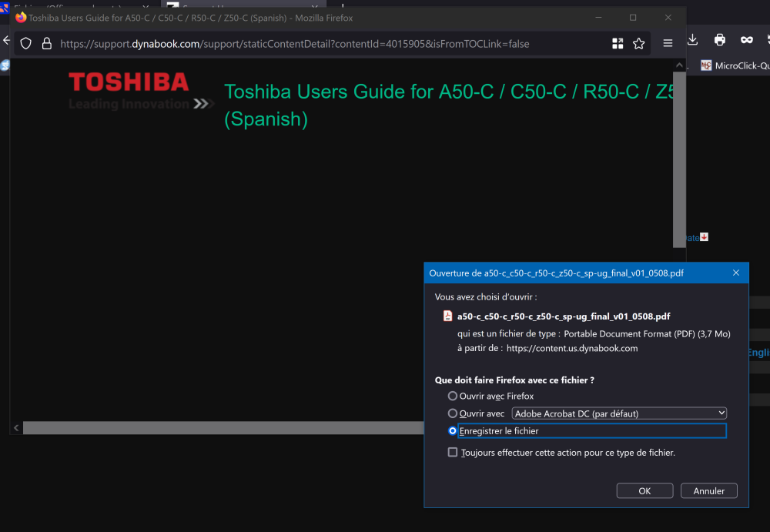This screenshot has height=532, width=770.
Task: Select the 'Ouvrir avec' application radio option
Action: (453, 413)
